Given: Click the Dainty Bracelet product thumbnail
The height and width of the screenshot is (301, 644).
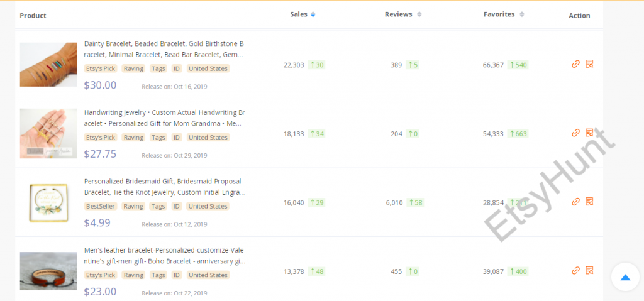Looking at the screenshot, I should tap(48, 65).
